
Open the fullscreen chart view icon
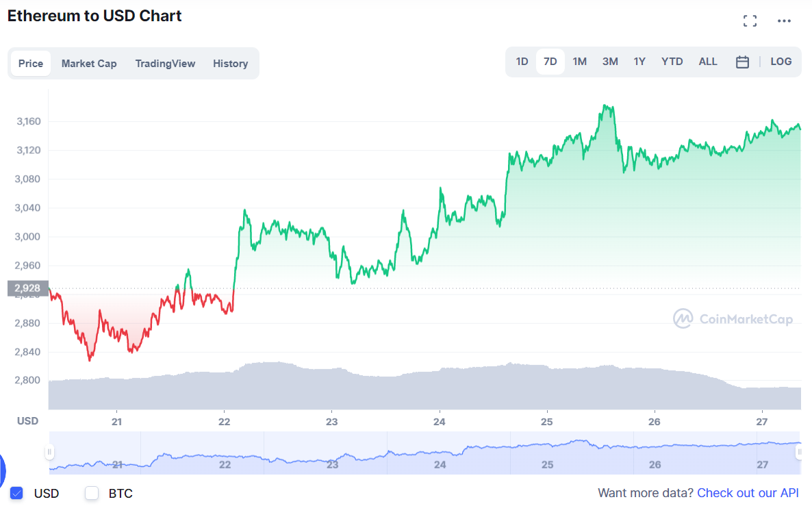(x=750, y=21)
